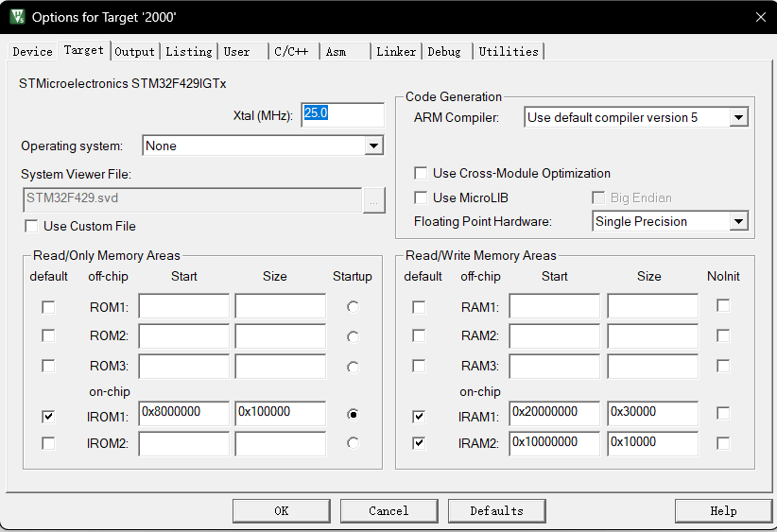Check the IROM2 default checkbox
The height and width of the screenshot is (532, 777).
pyautogui.click(x=48, y=443)
